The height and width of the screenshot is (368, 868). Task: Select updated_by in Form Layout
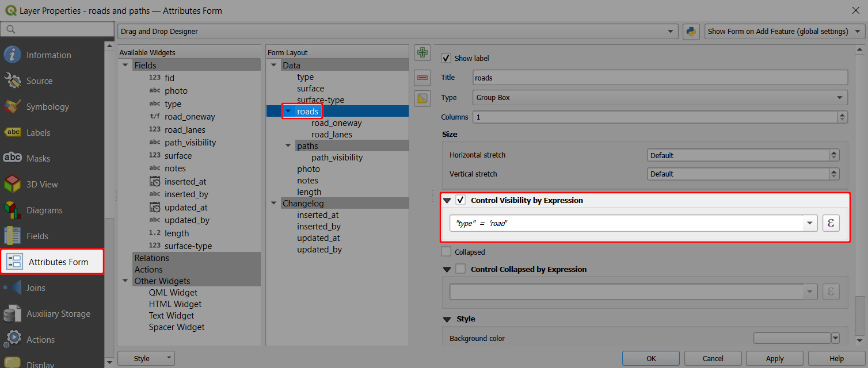(x=319, y=250)
